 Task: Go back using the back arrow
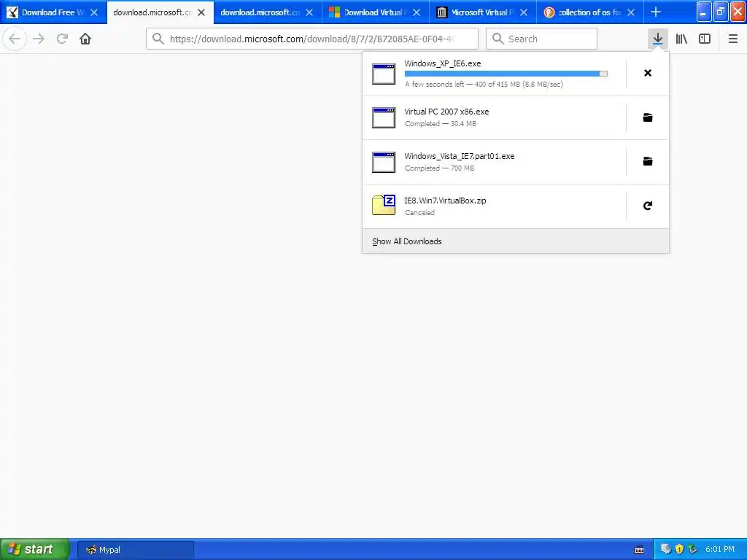click(15, 39)
